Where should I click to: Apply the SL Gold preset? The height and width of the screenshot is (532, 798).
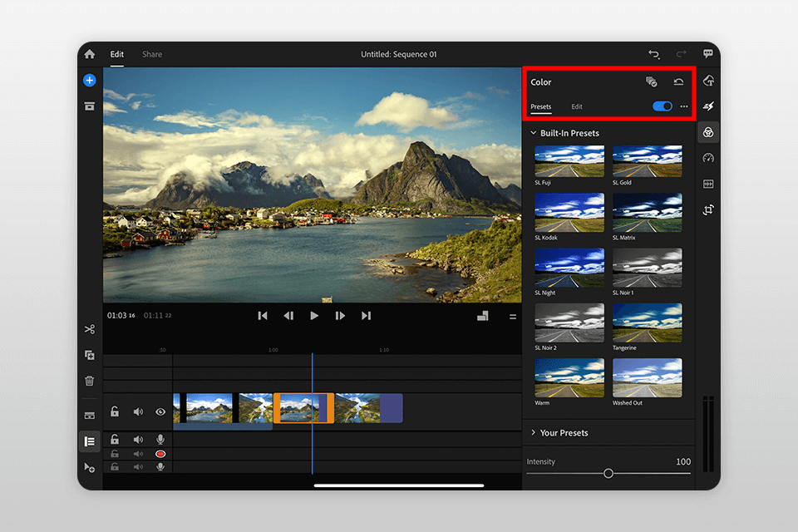click(648, 161)
